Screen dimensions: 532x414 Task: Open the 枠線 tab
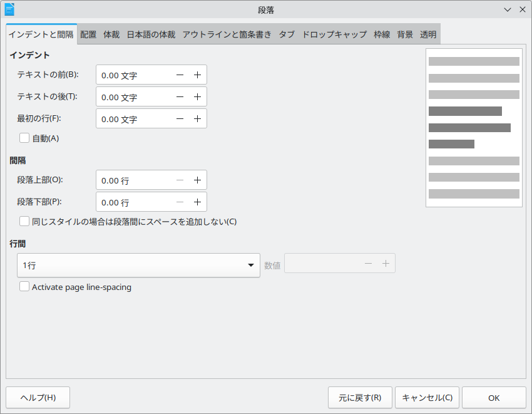[382, 34]
